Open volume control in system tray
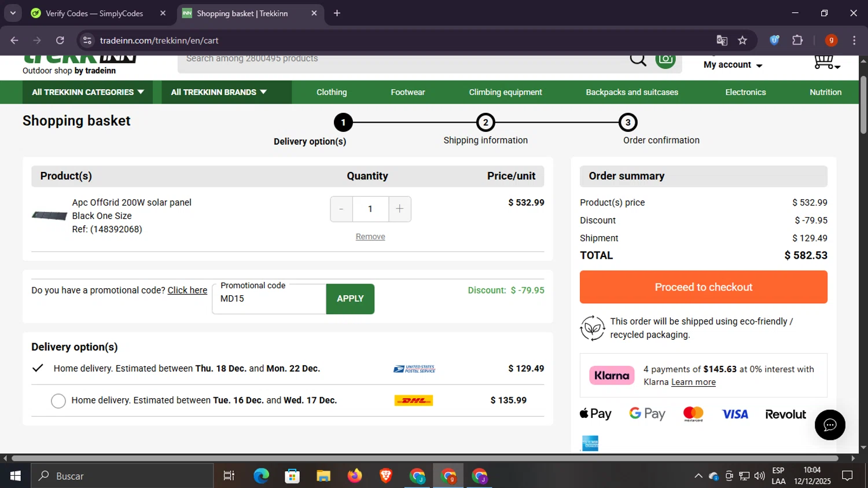Image resolution: width=868 pixels, height=488 pixels. 760,476
